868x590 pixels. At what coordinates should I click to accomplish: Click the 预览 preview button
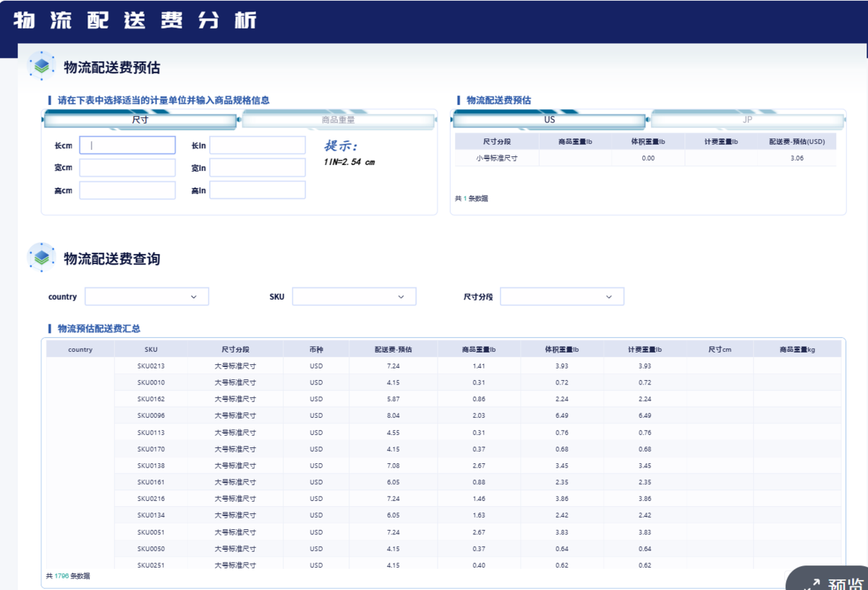(x=827, y=578)
